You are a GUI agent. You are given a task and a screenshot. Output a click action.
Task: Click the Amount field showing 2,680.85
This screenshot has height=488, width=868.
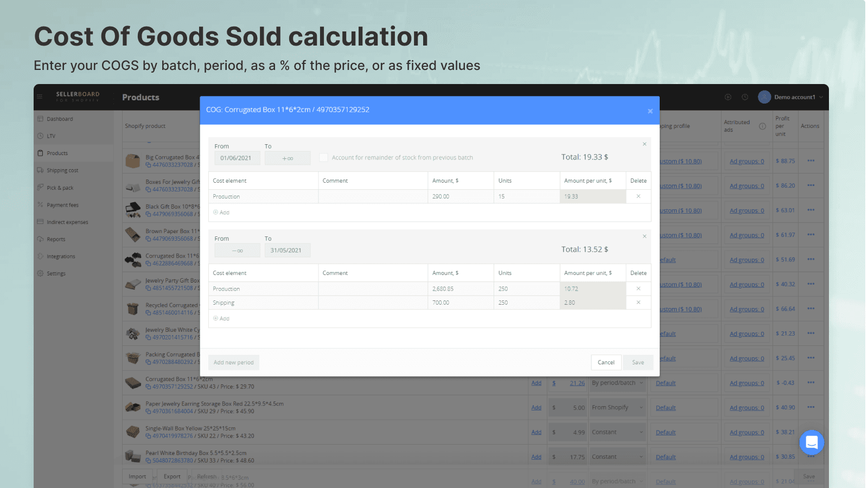pos(461,289)
